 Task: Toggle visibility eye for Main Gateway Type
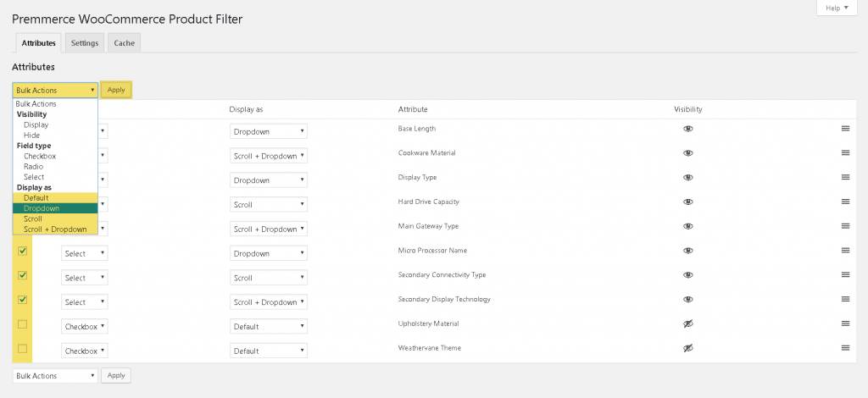pos(688,226)
